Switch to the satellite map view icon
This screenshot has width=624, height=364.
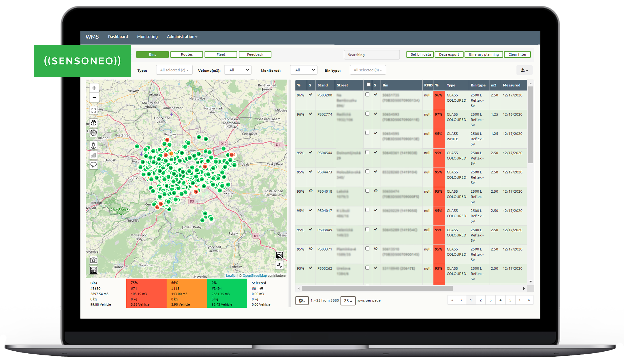tap(279, 265)
